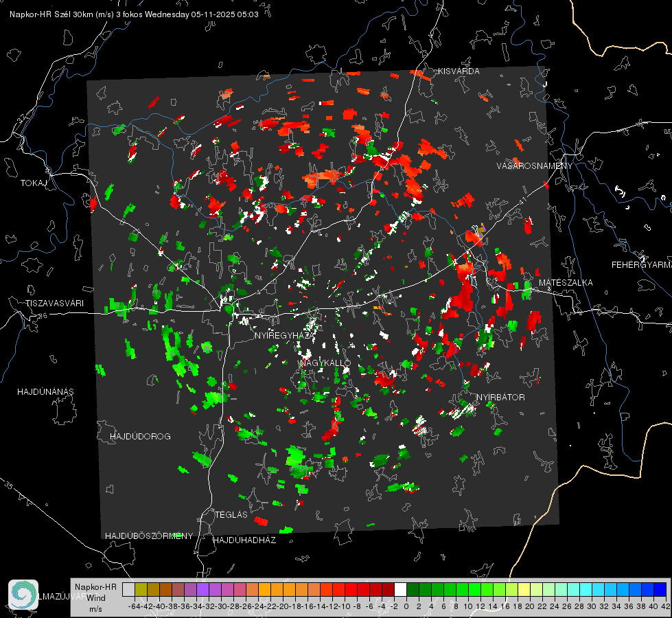
Task: Click the NAGYKÁLLÓ town label
Action: pyautogui.click(x=325, y=363)
